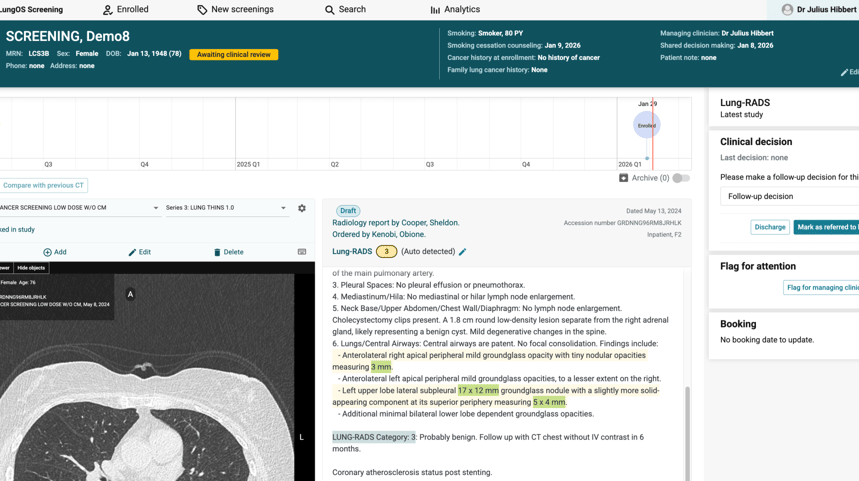This screenshot has height=481, width=859.
Task: Open the study selection dropdown
Action: tap(79, 208)
